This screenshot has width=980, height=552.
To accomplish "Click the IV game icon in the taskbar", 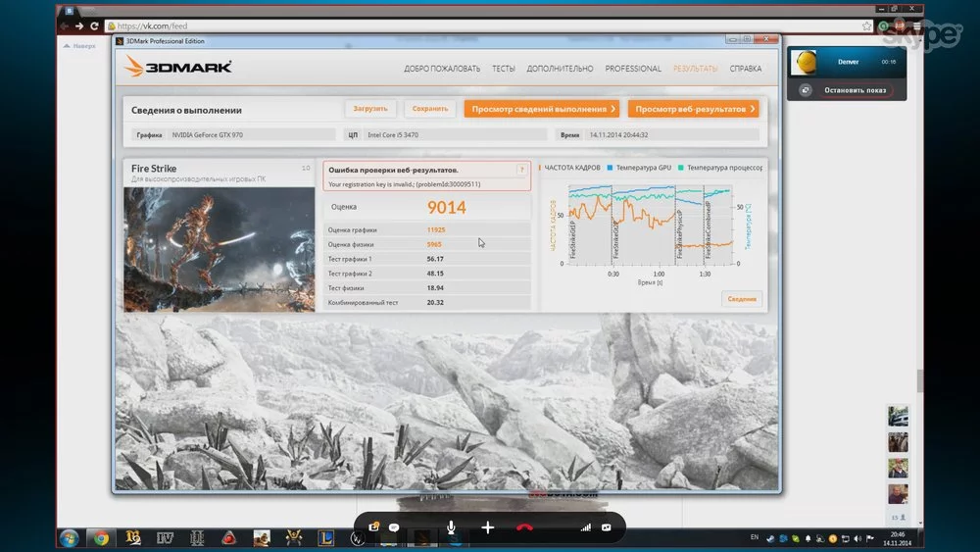I will pyautogui.click(x=165, y=538).
